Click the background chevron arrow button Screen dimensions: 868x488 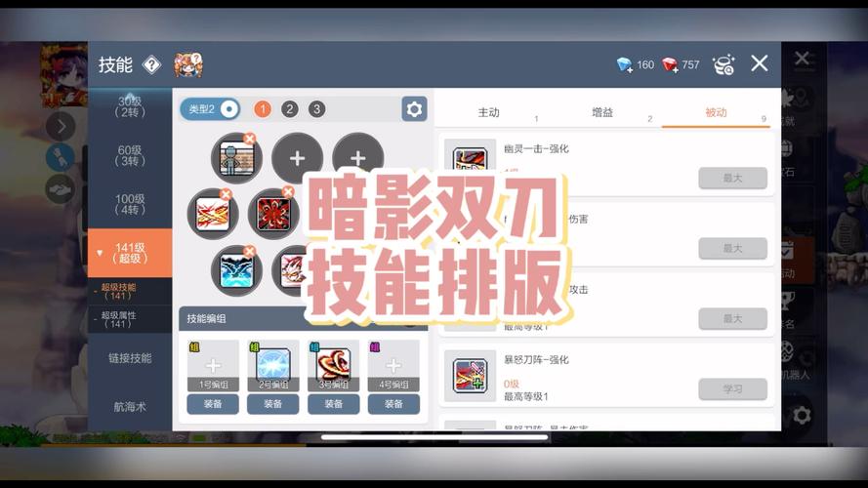[x=61, y=127]
